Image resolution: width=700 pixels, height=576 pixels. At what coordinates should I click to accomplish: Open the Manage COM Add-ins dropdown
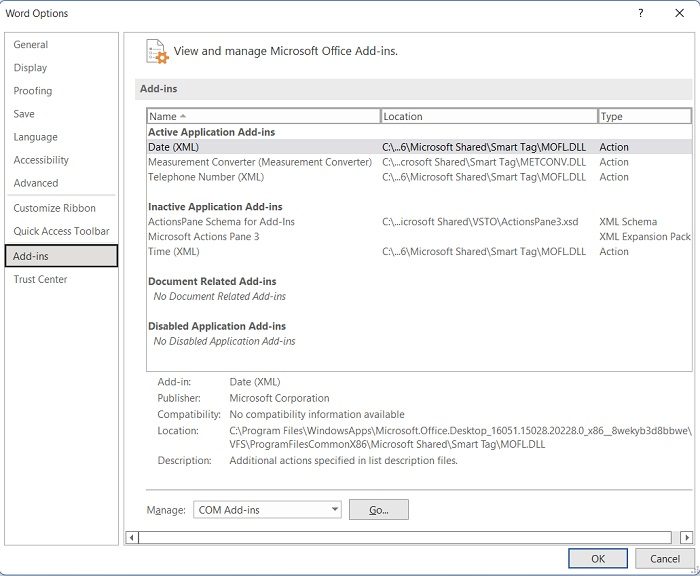tap(267, 510)
